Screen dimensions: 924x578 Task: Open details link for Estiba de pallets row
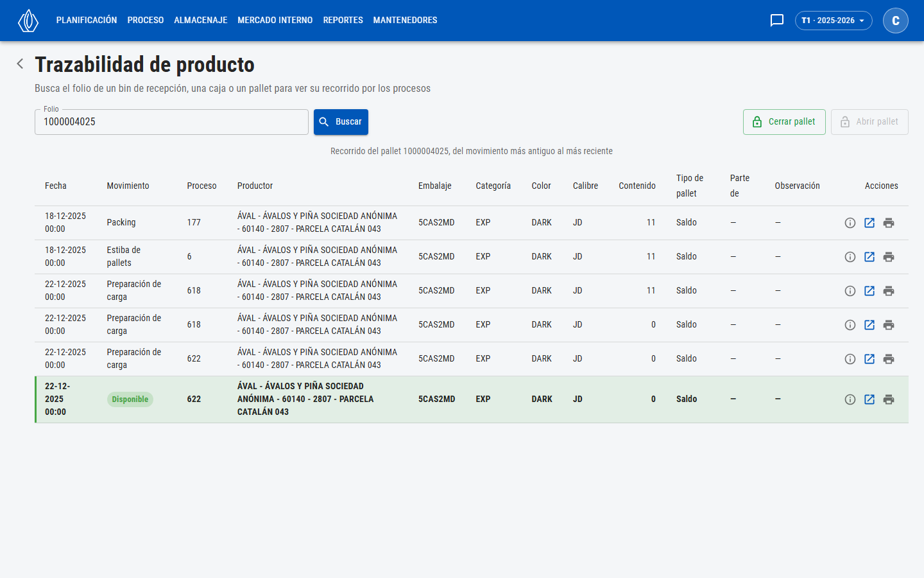[x=869, y=257]
